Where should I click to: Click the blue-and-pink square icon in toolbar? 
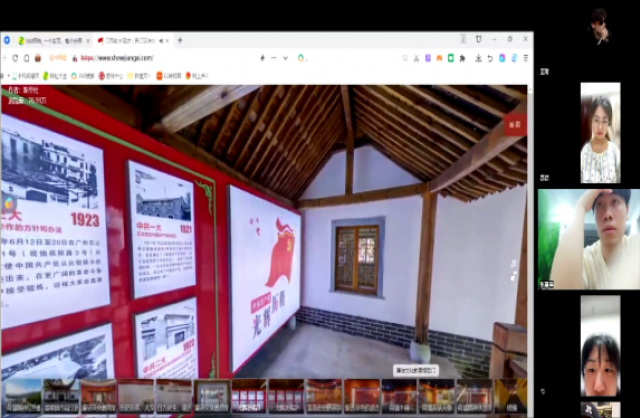click(x=502, y=58)
